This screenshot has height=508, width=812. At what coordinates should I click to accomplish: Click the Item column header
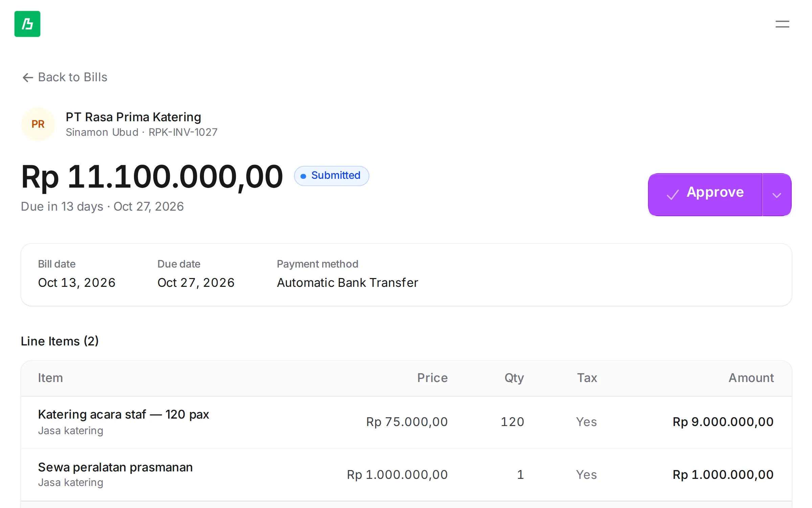click(x=50, y=378)
